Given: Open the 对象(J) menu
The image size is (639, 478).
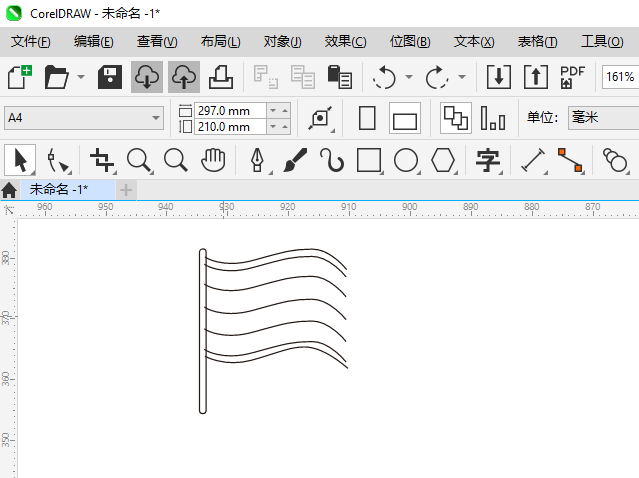Looking at the screenshot, I should tap(282, 42).
